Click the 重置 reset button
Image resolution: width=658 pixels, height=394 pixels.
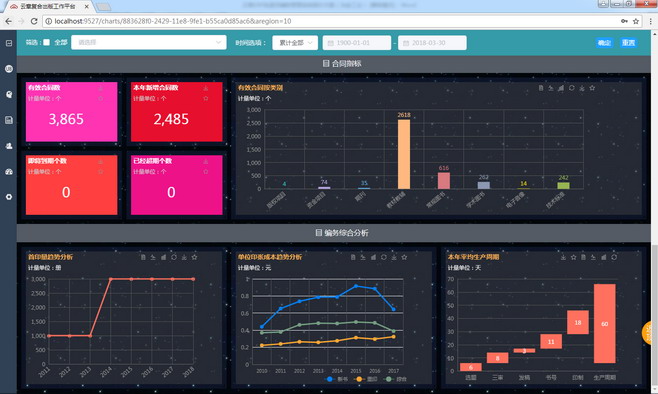pyautogui.click(x=628, y=43)
